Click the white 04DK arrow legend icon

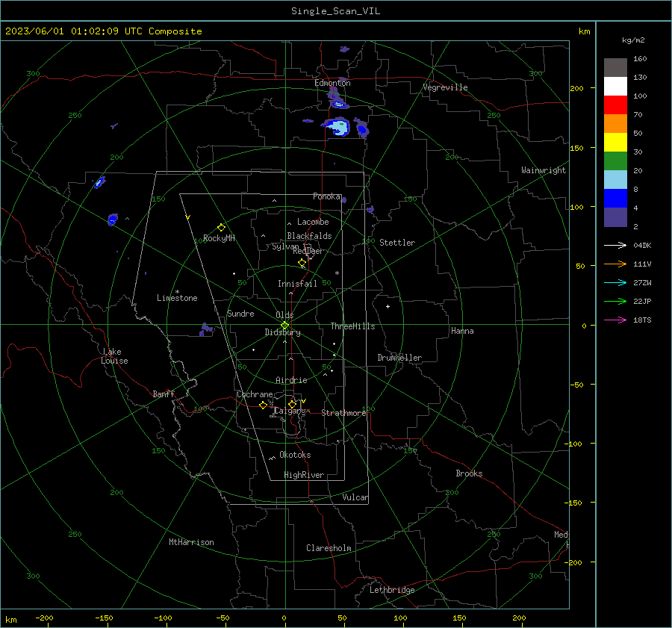tap(615, 245)
